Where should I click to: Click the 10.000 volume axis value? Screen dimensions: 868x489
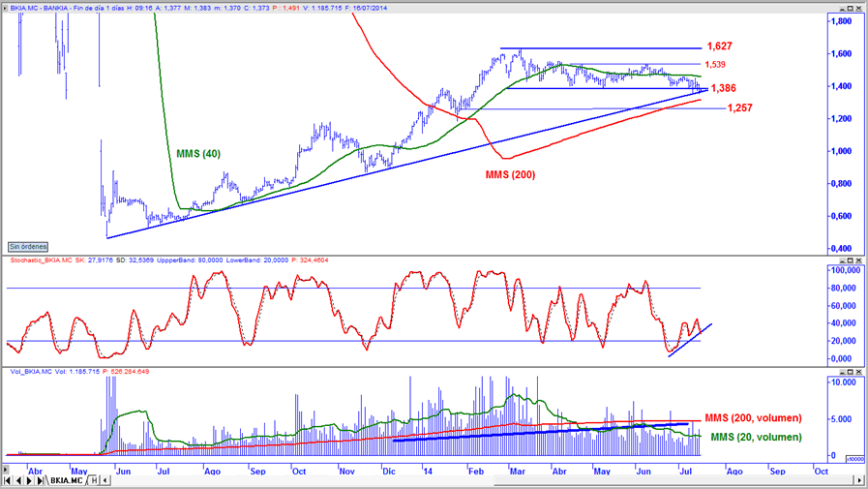click(844, 382)
